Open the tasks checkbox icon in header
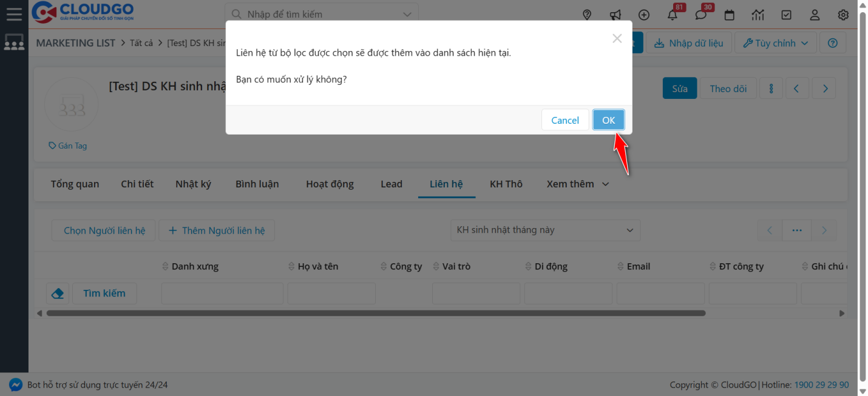This screenshot has height=396, width=868. [x=786, y=15]
